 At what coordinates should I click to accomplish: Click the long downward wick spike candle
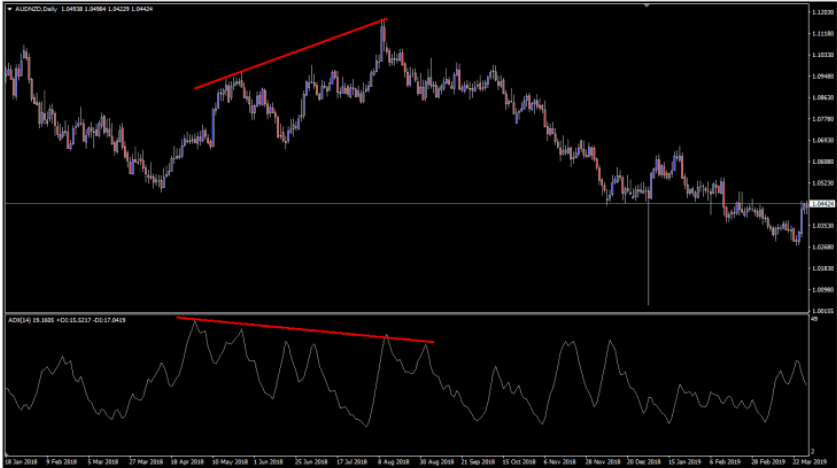click(648, 260)
